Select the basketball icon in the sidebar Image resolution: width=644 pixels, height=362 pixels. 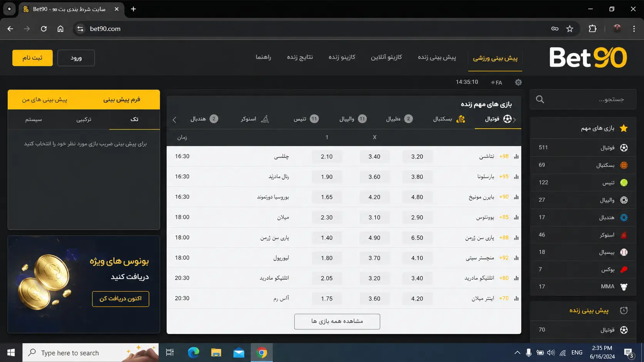624,165
